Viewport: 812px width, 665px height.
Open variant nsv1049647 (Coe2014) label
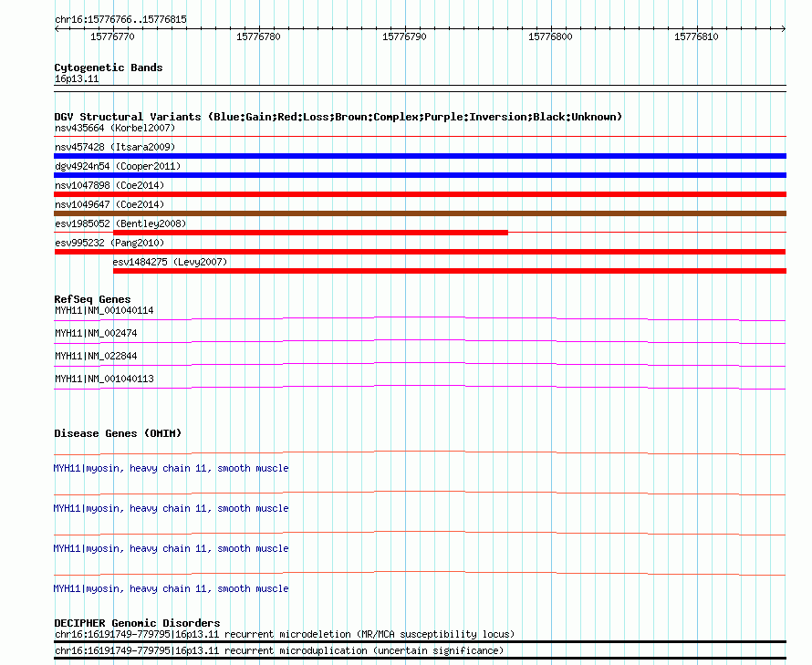109,204
